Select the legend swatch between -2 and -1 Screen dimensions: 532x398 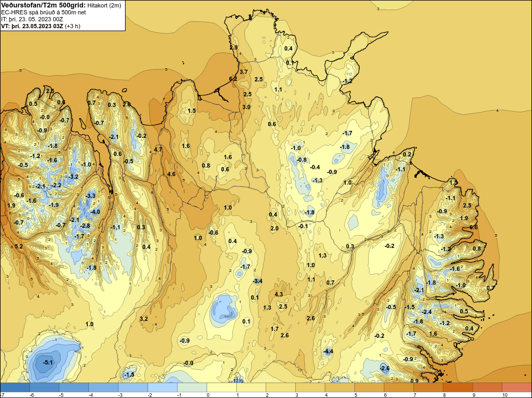coord(162,387)
